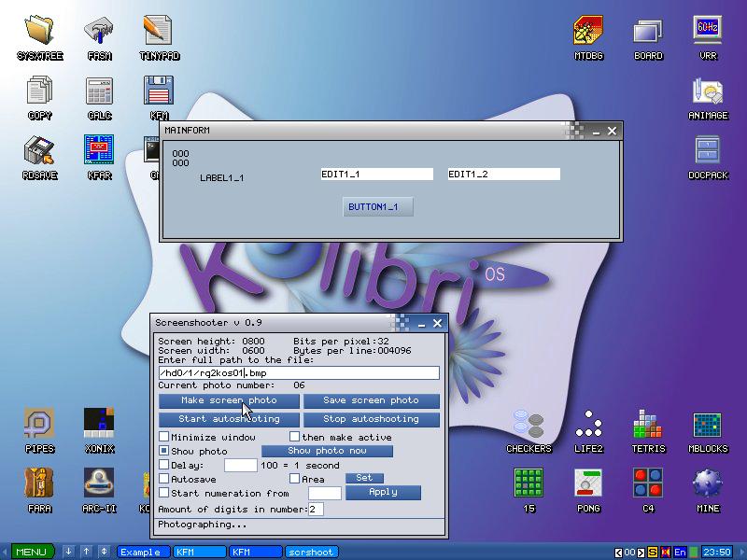Screen dimensions: 747x560
Task: Click the file path input field
Action: pos(299,373)
